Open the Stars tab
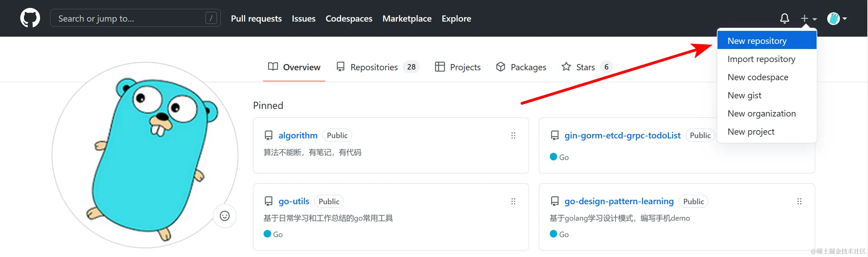 pyautogui.click(x=587, y=67)
